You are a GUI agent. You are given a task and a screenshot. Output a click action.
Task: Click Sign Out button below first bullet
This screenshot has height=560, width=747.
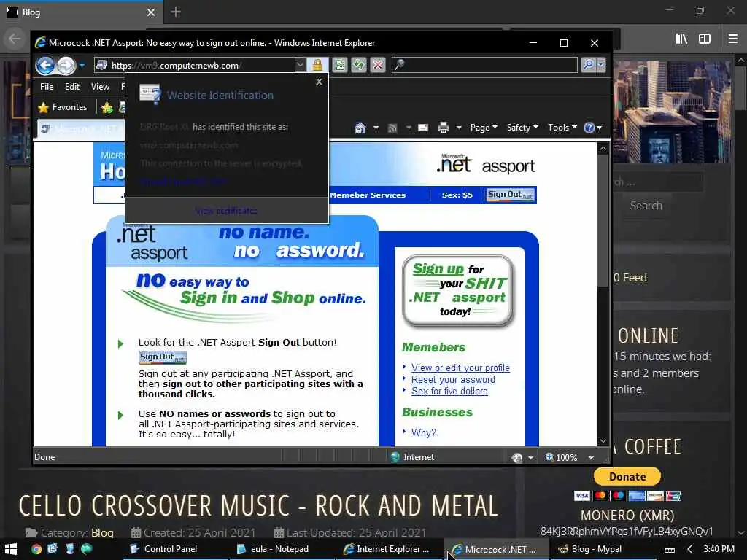click(x=163, y=357)
